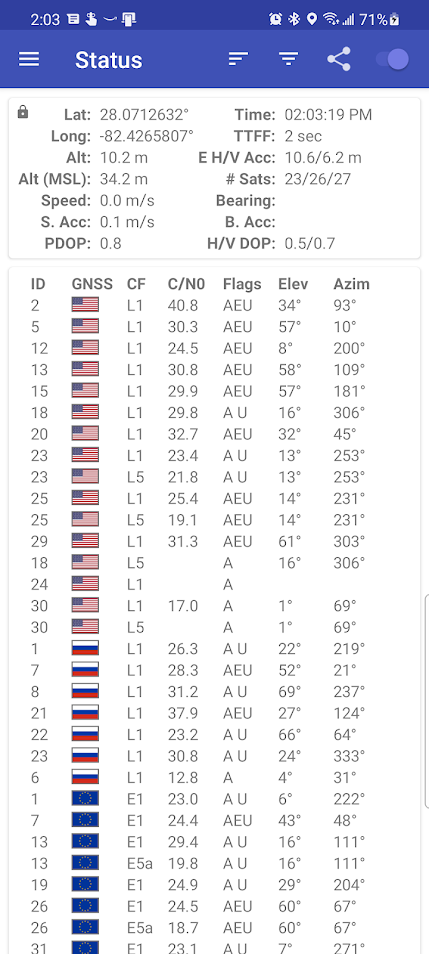Tap the alarm icon in status bar
The height and width of the screenshot is (954, 429).
(275, 19)
